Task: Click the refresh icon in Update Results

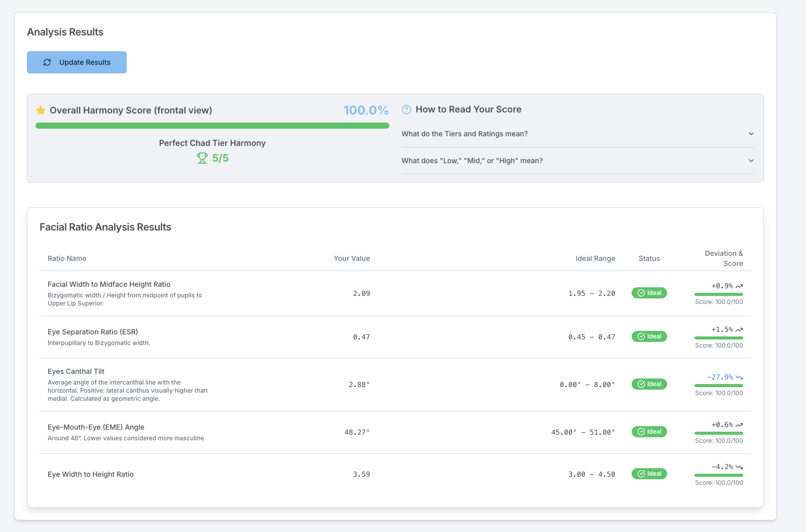Action: [x=47, y=62]
